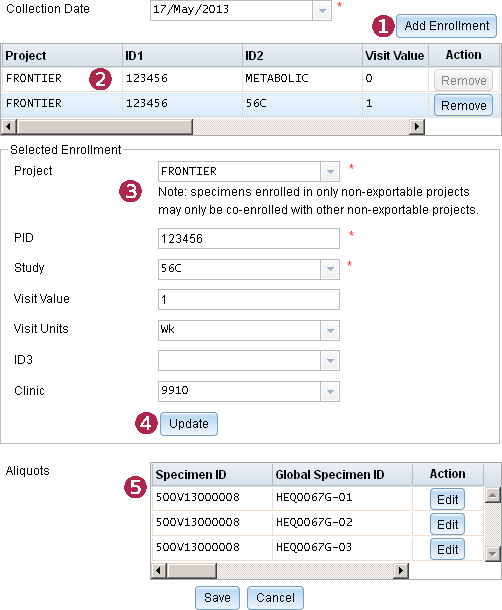Edit the aliquot HEQ0067G-03
The height and width of the screenshot is (610, 502).
coord(447,549)
